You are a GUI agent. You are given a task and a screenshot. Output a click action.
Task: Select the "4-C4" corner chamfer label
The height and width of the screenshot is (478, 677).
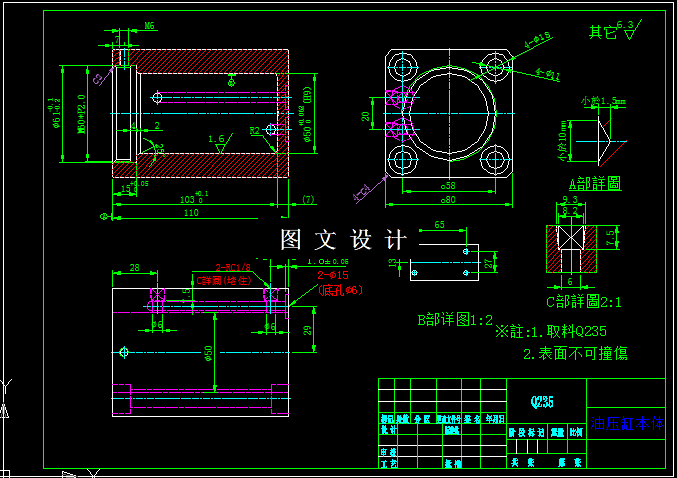[362, 193]
